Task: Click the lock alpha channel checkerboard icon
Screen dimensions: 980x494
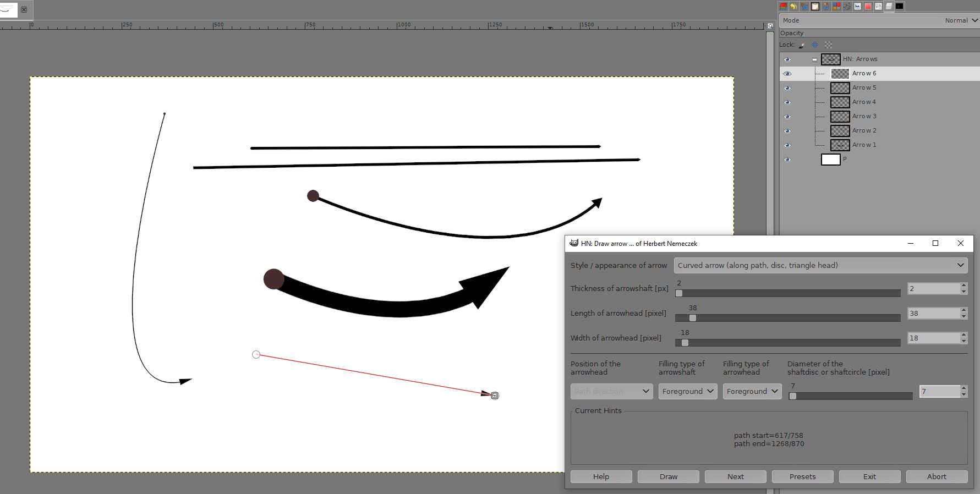Action: click(x=828, y=45)
